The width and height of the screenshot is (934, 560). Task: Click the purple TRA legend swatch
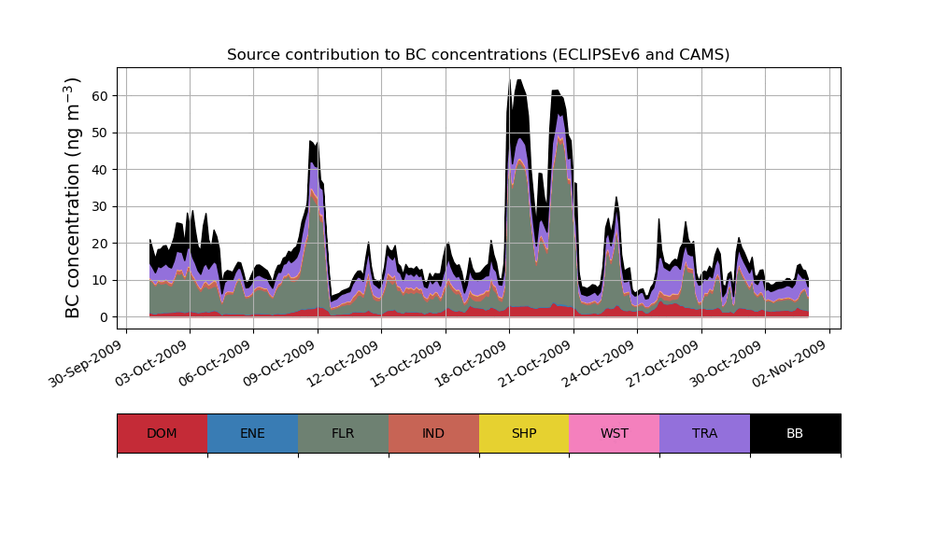click(x=704, y=433)
